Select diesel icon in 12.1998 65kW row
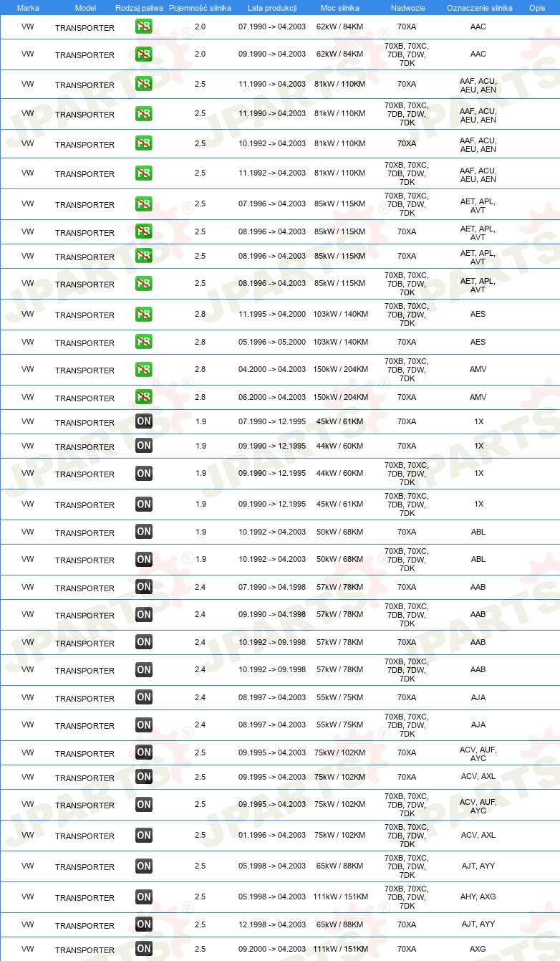560x961 pixels. tap(143, 924)
